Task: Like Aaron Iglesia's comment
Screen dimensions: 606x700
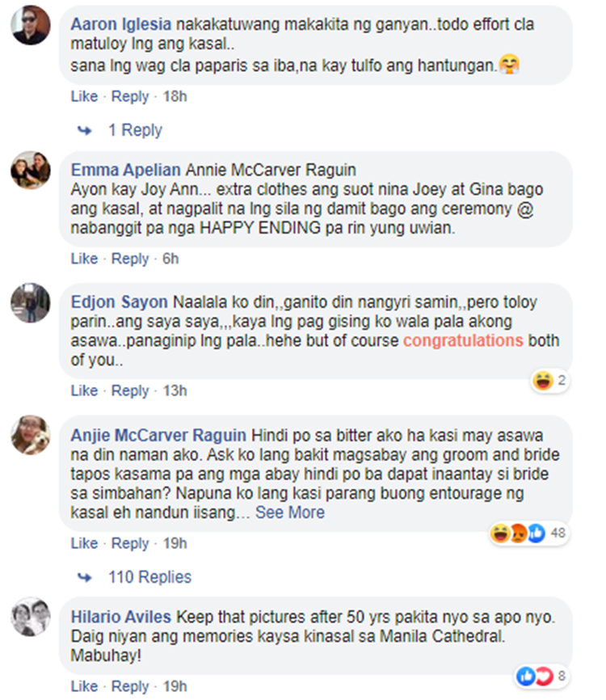Action: pyautogui.click(x=84, y=96)
